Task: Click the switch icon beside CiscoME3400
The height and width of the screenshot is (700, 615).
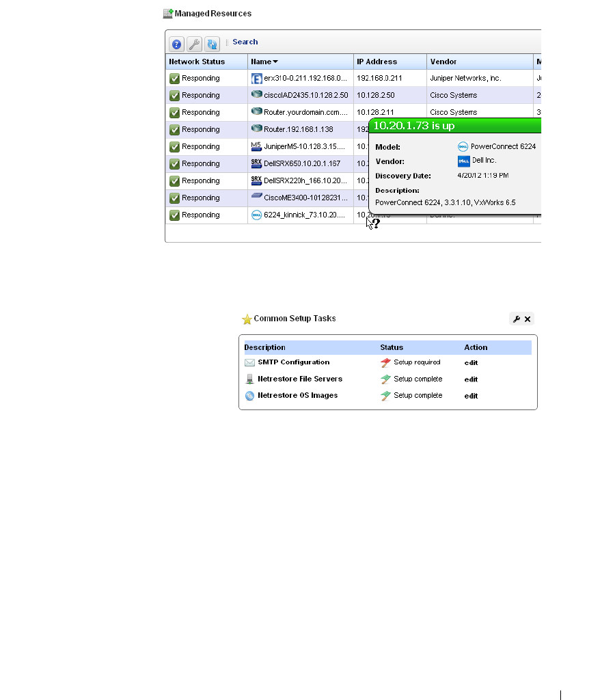Action: click(257, 196)
